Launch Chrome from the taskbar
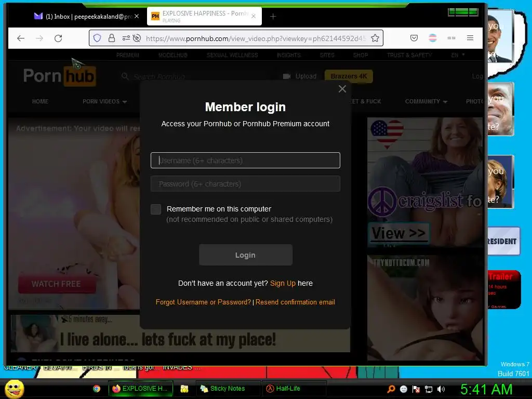Image resolution: width=532 pixels, height=399 pixels. click(97, 389)
